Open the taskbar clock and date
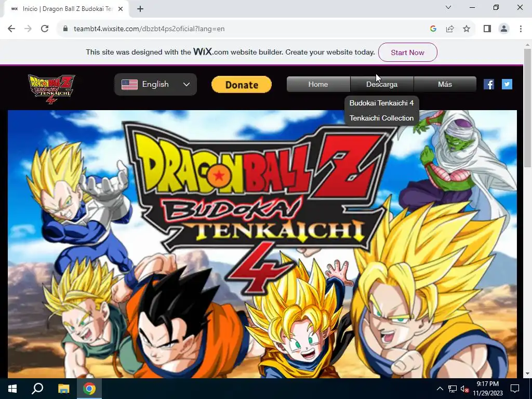532x399 pixels. point(487,389)
